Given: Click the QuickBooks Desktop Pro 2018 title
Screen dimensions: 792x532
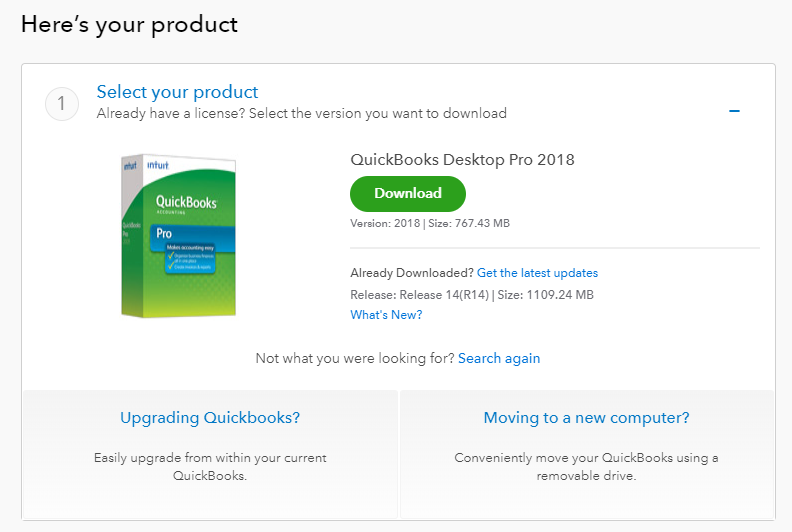Looking at the screenshot, I should click(462, 159).
